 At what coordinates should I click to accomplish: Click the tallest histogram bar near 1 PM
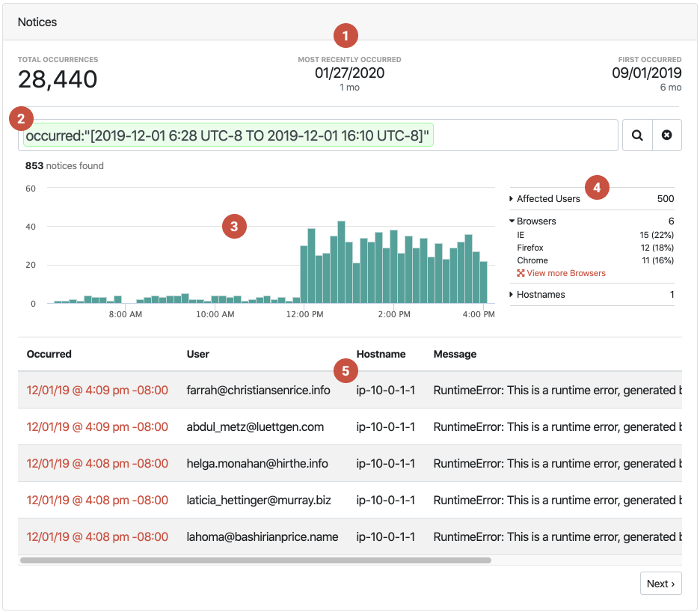(x=341, y=263)
